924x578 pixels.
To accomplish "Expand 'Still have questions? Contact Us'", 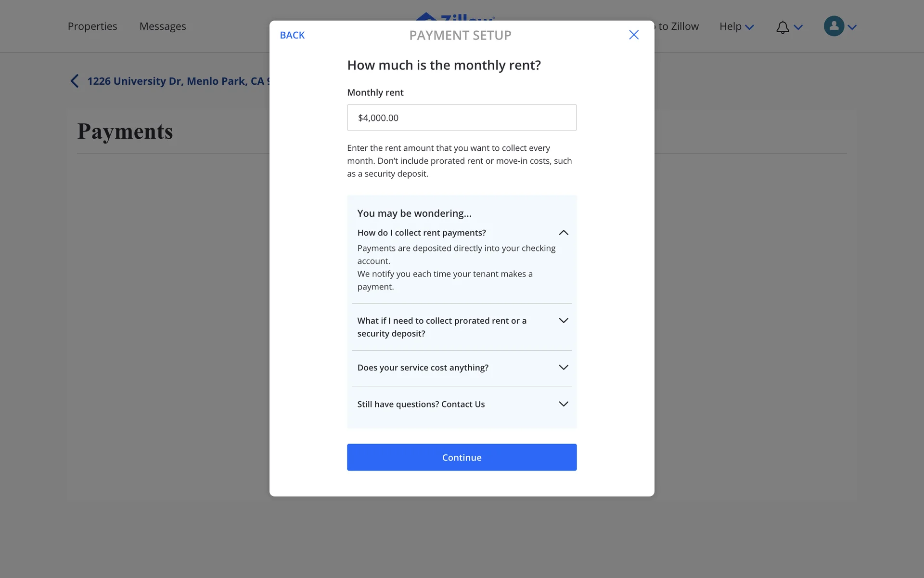I will (x=564, y=404).
